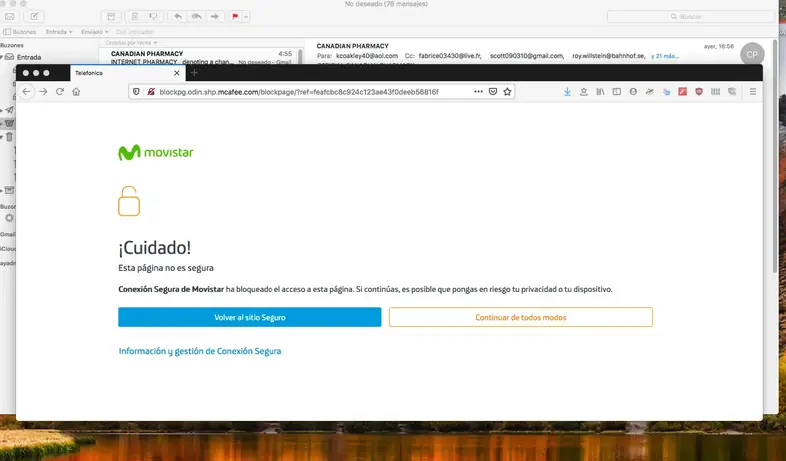The height and width of the screenshot is (461, 786).
Task: Go back in Firefox browser history
Action: click(x=27, y=92)
